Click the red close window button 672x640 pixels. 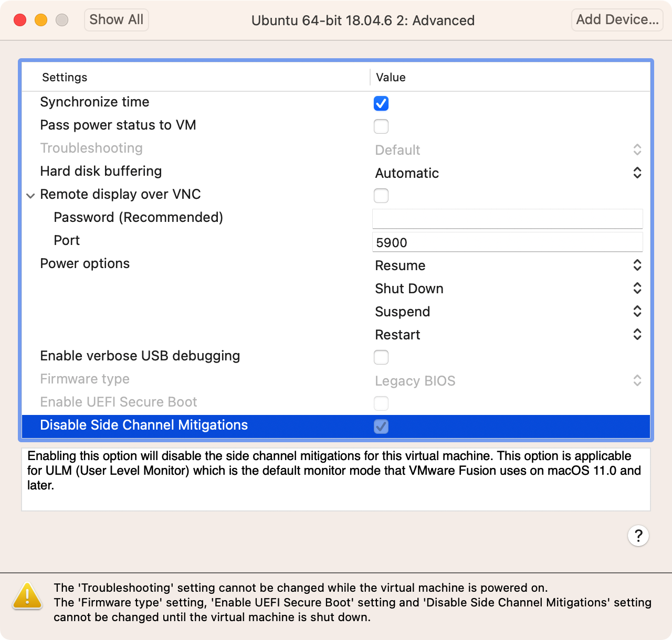coord(20,20)
